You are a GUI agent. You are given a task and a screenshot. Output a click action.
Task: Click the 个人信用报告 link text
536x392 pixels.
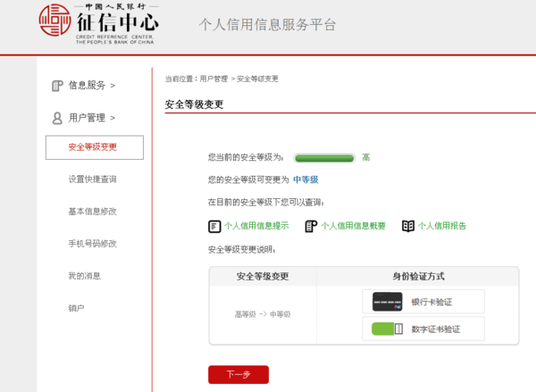click(x=442, y=226)
